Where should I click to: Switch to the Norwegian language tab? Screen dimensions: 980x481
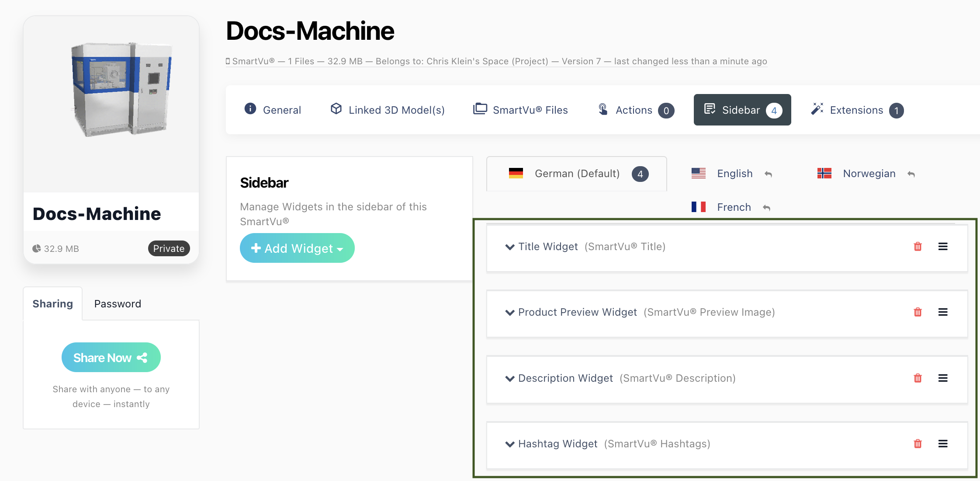click(866, 174)
